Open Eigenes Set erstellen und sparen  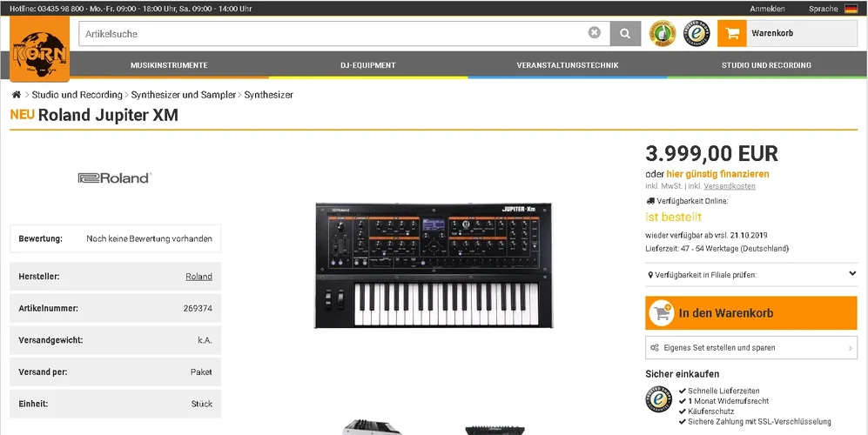pos(751,347)
